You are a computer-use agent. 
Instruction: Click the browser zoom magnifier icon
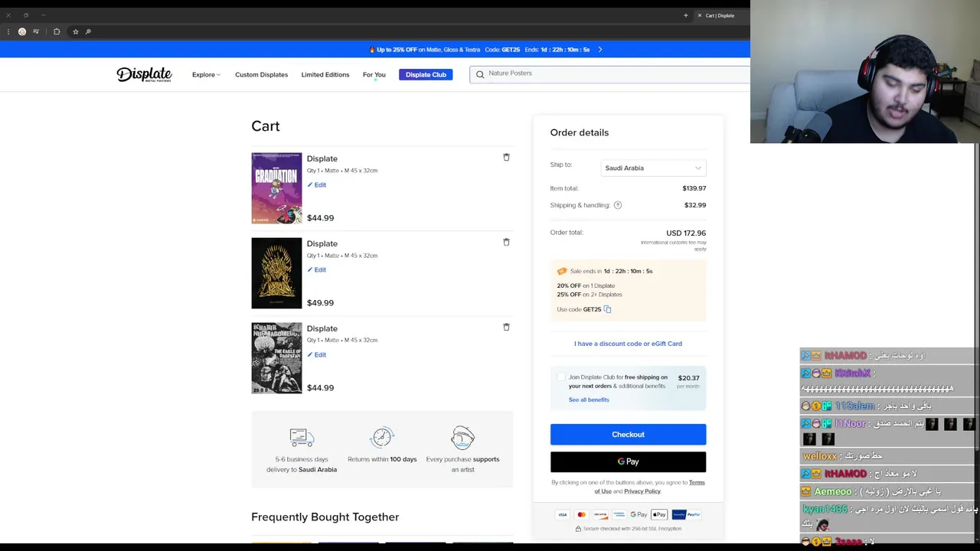(88, 31)
